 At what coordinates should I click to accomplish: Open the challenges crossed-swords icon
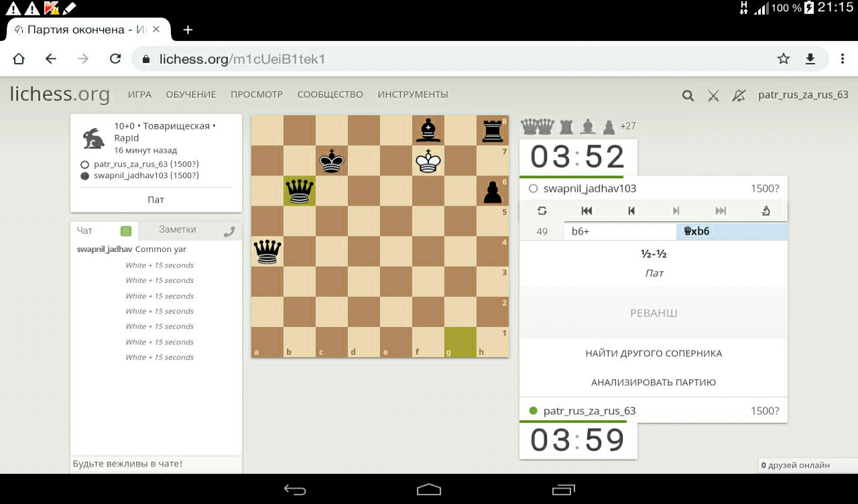pyautogui.click(x=713, y=96)
